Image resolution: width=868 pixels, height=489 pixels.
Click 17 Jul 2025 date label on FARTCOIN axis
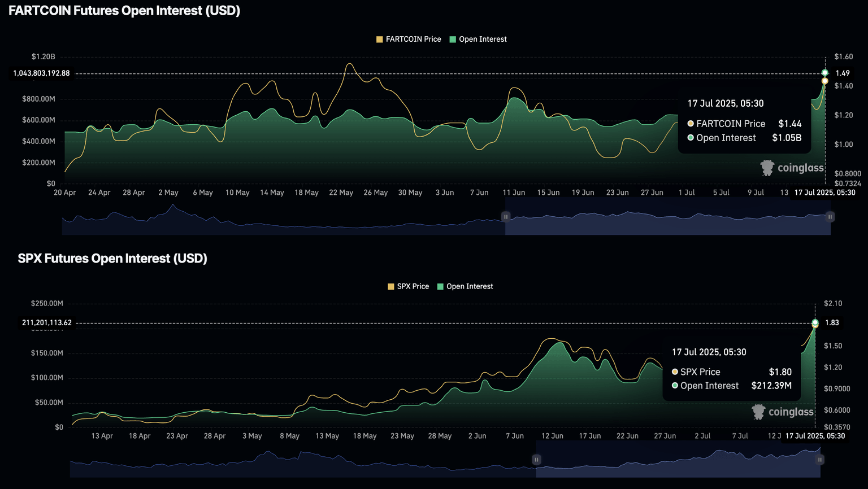pos(824,193)
